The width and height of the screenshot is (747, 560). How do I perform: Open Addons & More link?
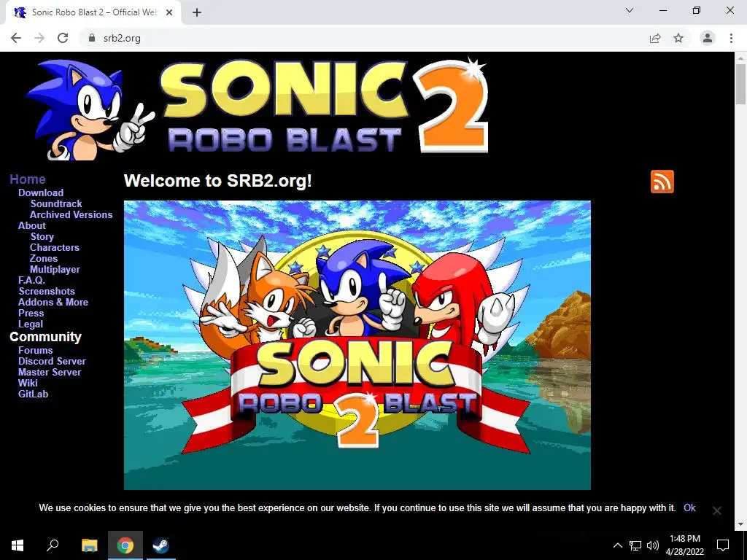pos(53,303)
